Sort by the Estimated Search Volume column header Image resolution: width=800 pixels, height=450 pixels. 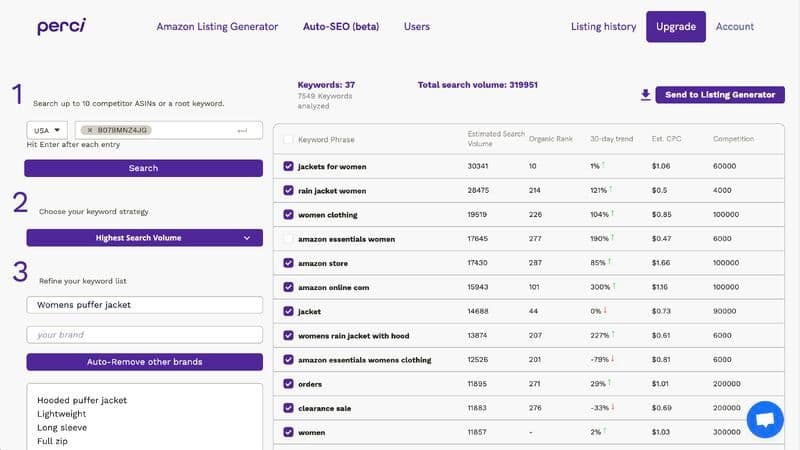[496, 139]
